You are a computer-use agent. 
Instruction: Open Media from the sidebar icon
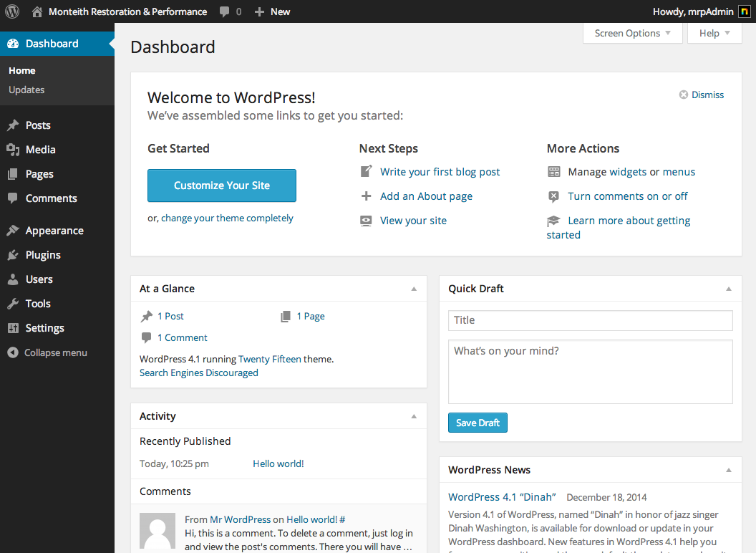[14, 149]
